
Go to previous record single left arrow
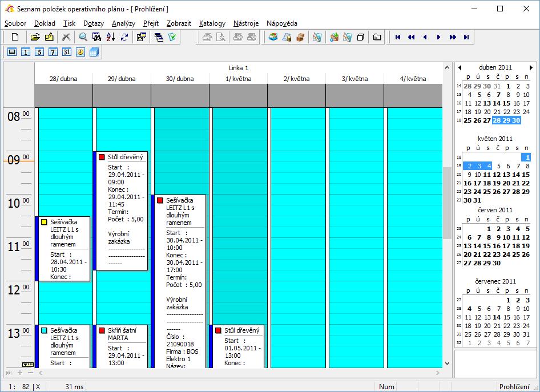click(x=425, y=37)
